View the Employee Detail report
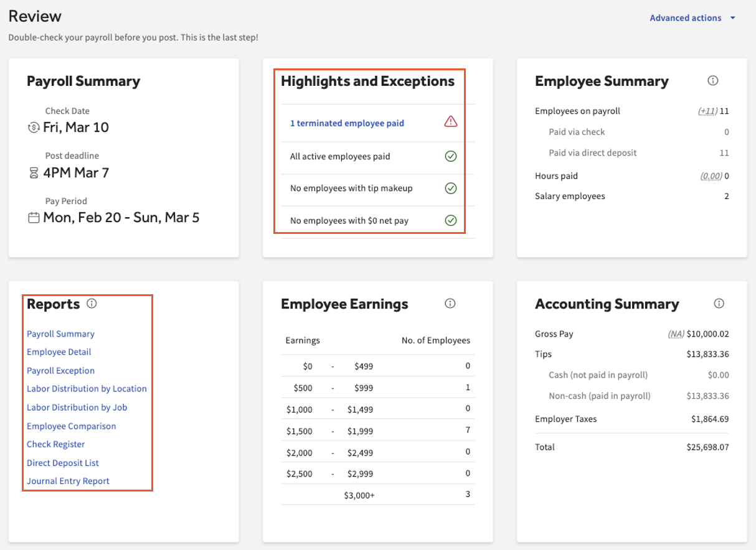Image resolution: width=756 pixels, height=550 pixels. 59,352
